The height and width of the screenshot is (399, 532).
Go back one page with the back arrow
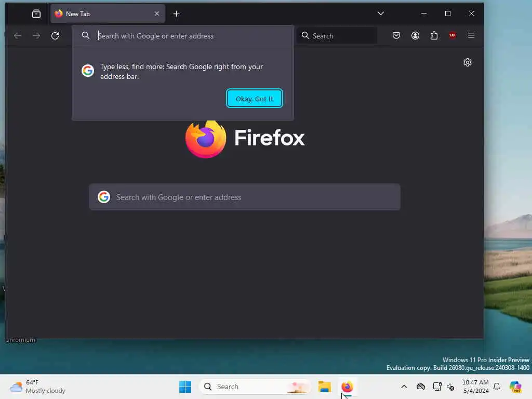pos(18,35)
